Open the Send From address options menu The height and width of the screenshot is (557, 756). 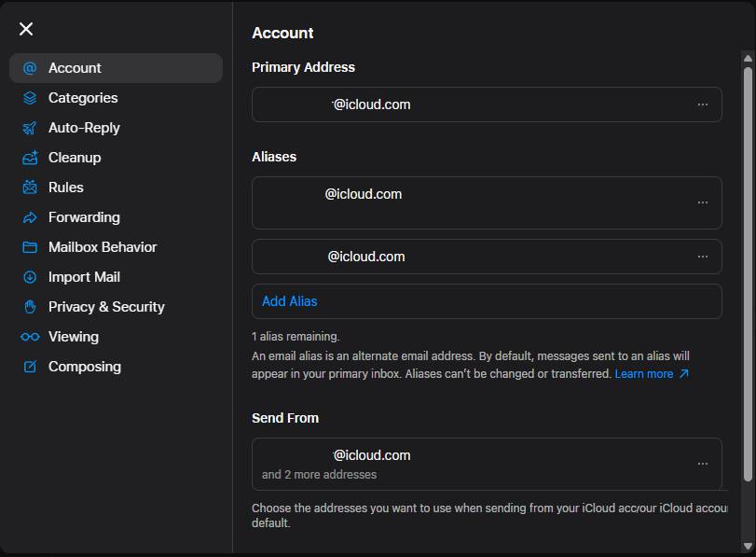(704, 463)
